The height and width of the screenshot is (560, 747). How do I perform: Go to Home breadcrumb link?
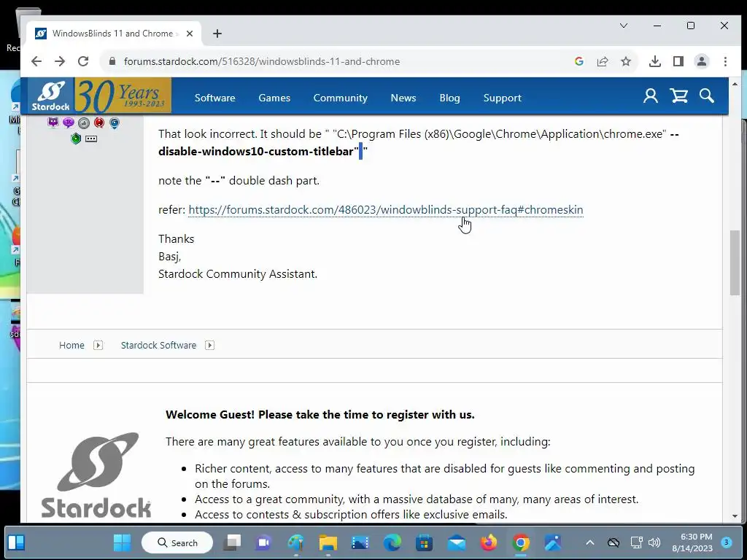(71, 345)
